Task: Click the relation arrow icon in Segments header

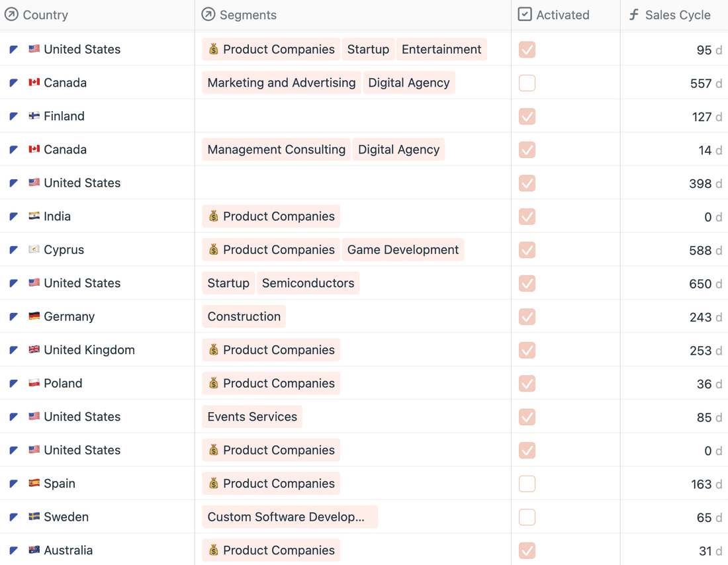Action: pyautogui.click(x=208, y=14)
